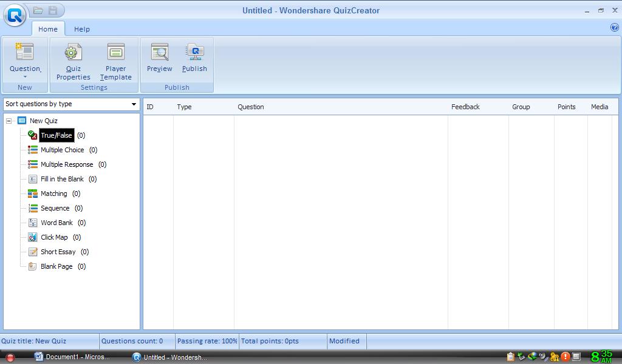Select the New Quiz tree root
Viewport: 622px width, 364px height.
44,121
